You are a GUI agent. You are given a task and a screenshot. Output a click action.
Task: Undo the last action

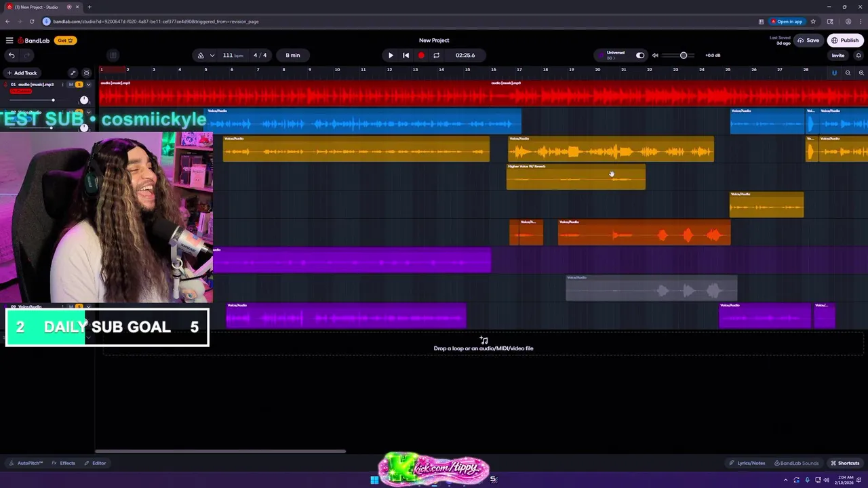coord(12,56)
